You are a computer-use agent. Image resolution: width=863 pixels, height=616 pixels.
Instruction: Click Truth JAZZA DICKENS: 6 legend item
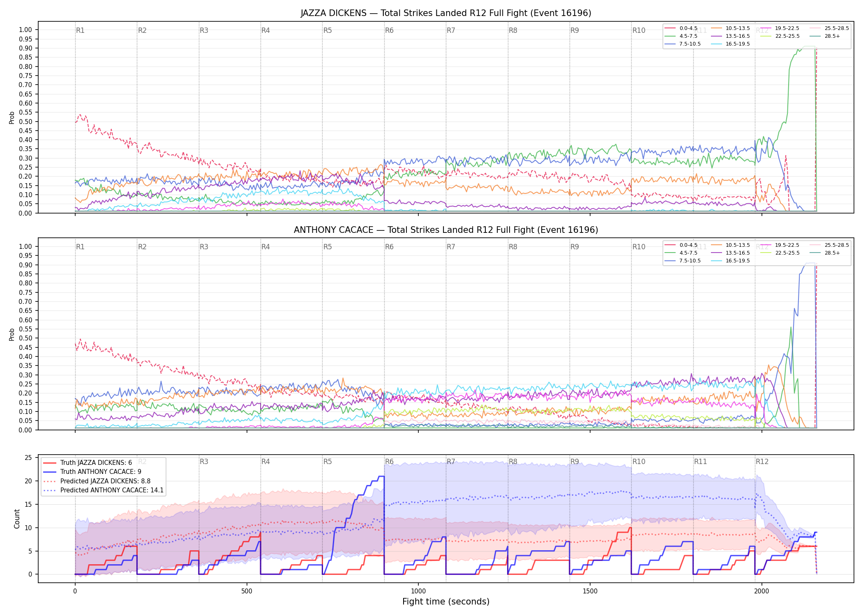pos(88,463)
